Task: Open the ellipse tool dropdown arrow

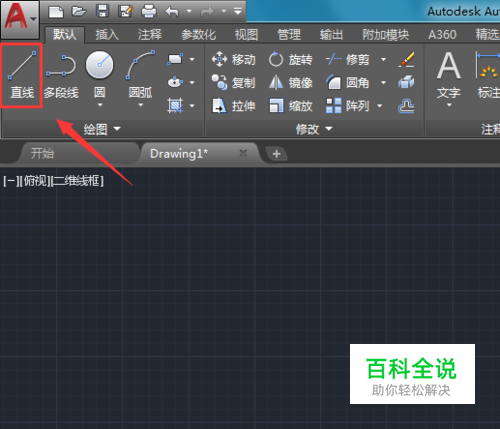Action: [x=192, y=82]
